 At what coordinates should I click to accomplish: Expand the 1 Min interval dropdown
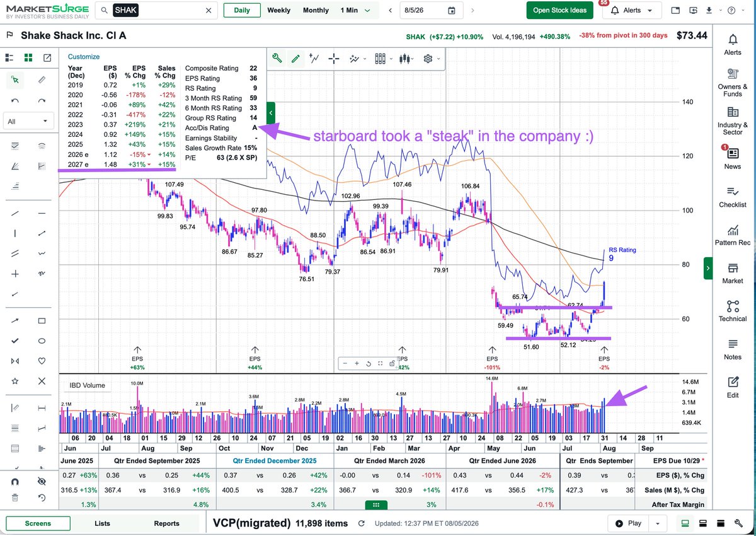click(x=355, y=10)
